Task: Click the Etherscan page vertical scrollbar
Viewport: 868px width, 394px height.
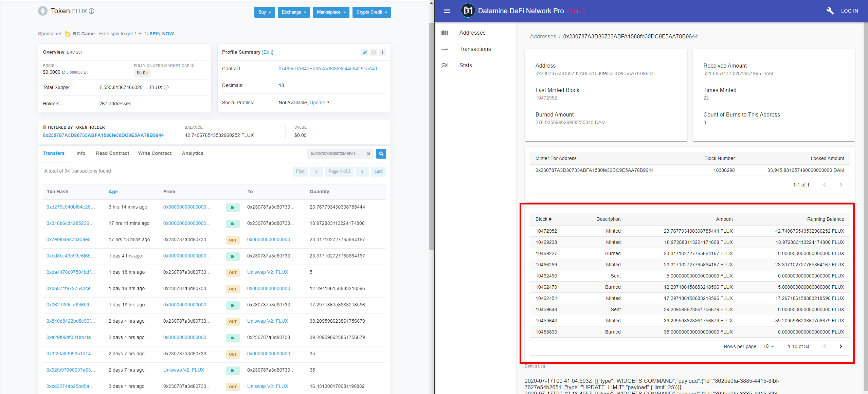Action: [431, 136]
